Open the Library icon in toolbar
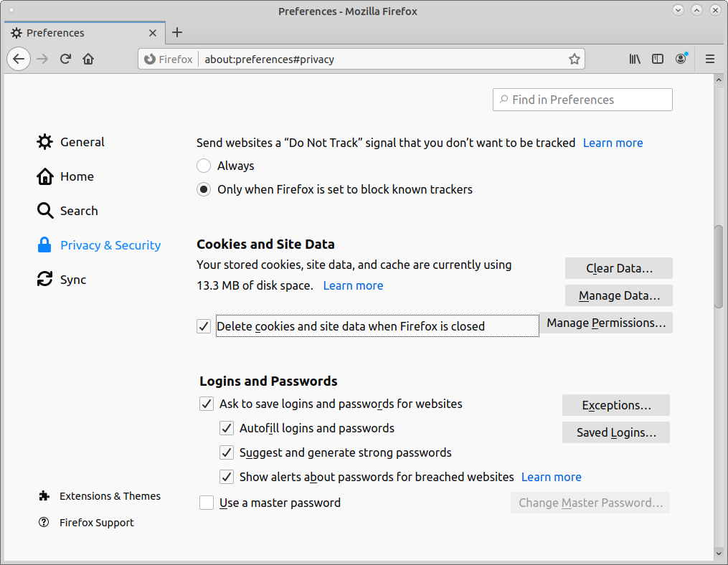 coord(635,59)
